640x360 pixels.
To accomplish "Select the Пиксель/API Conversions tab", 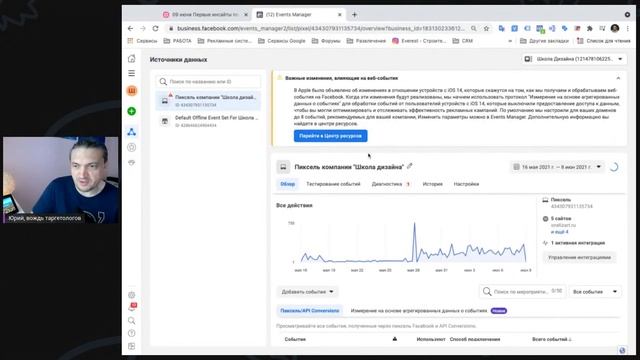I will pyautogui.click(x=309, y=311).
